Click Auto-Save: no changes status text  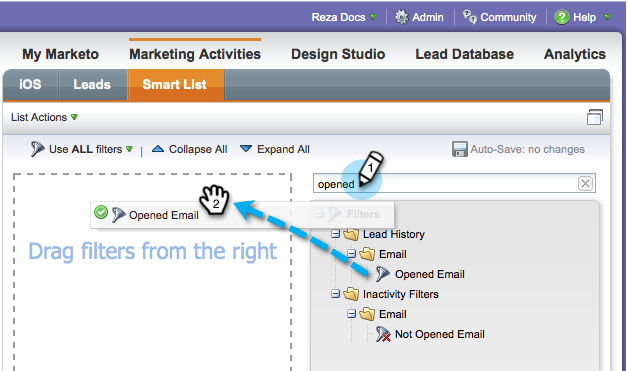click(527, 149)
